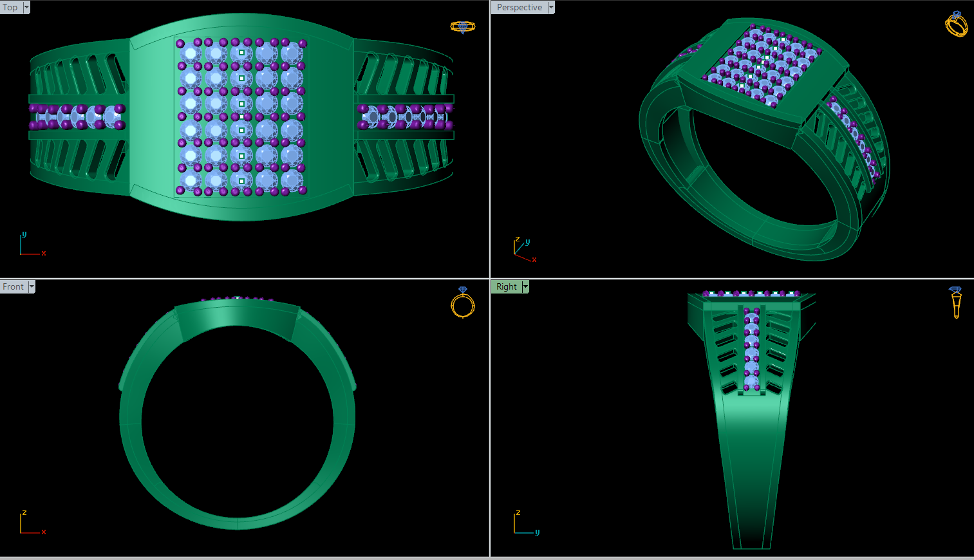This screenshot has height=560, width=974.
Task: Activate the Perspective viewport title tab
Action: [x=520, y=7]
